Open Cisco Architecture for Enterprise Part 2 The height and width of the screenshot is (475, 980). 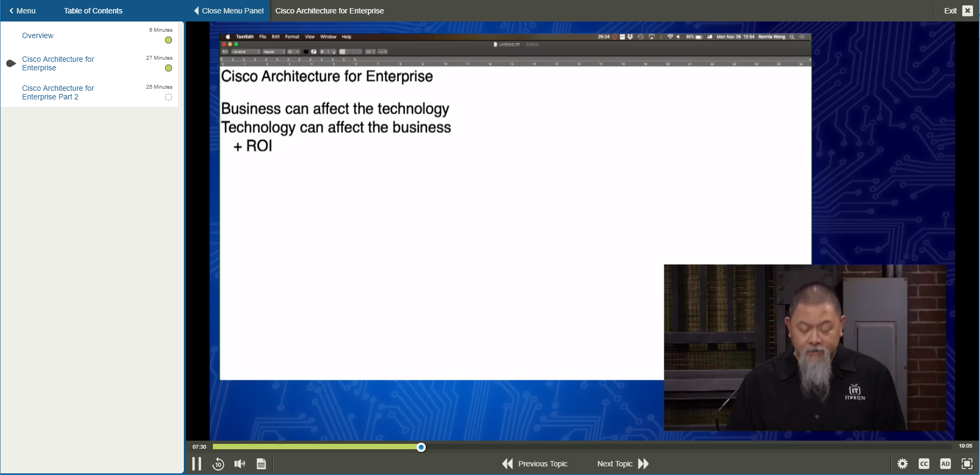click(58, 92)
